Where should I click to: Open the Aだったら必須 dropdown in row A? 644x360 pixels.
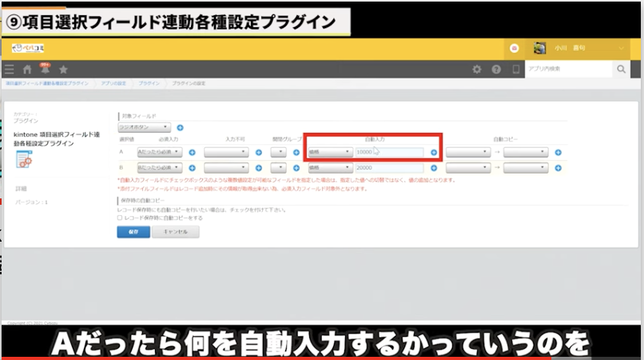159,151
